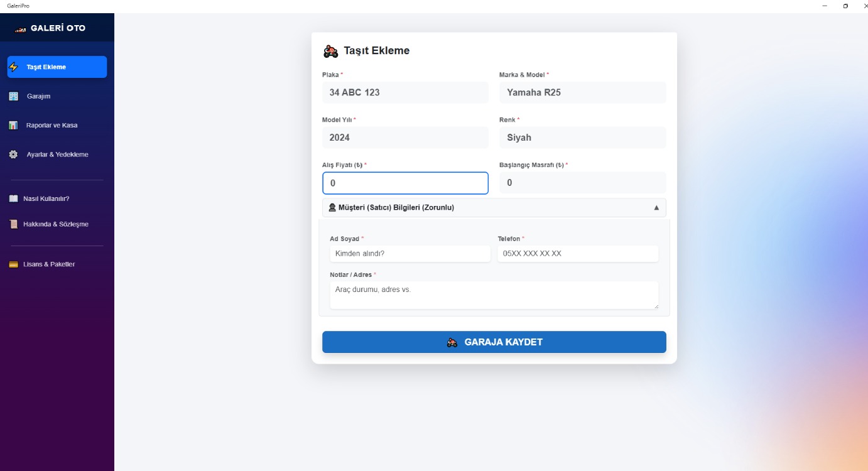
Task: Open Raporlar ve Kasa page
Action: click(x=57, y=126)
